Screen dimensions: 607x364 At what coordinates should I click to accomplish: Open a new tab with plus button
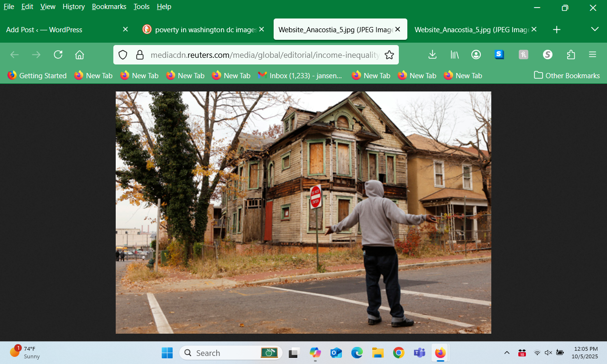tap(557, 29)
